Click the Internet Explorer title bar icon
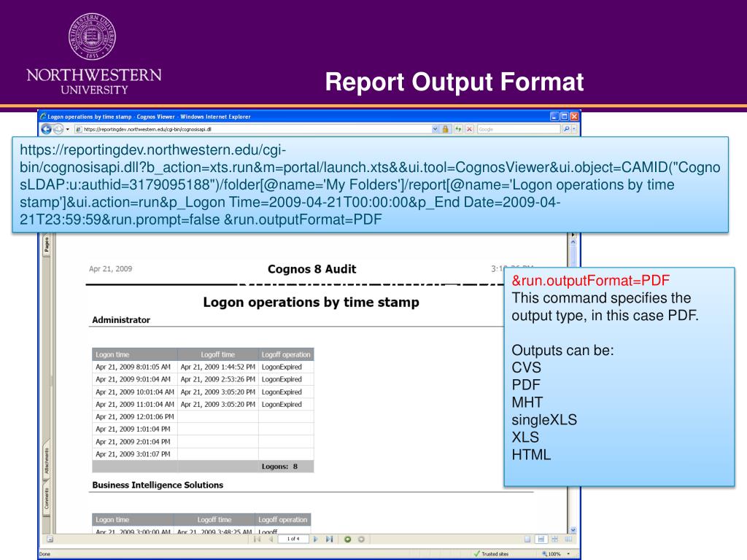 tap(43, 116)
